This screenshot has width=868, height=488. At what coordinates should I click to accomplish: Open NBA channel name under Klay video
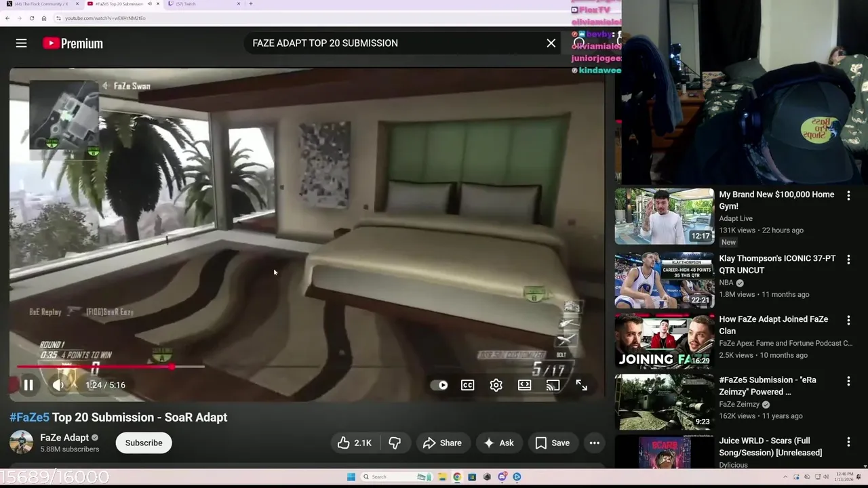pyautogui.click(x=726, y=283)
